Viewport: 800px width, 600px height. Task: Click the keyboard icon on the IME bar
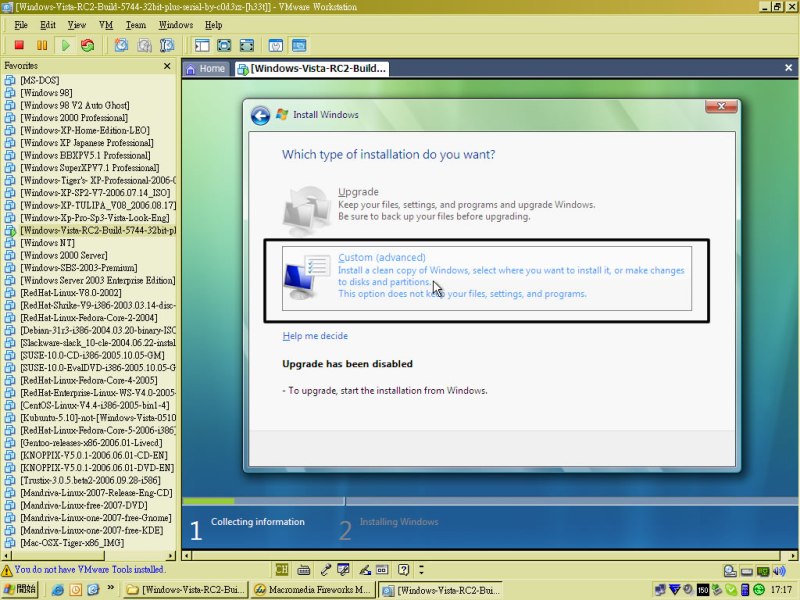(x=304, y=569)
